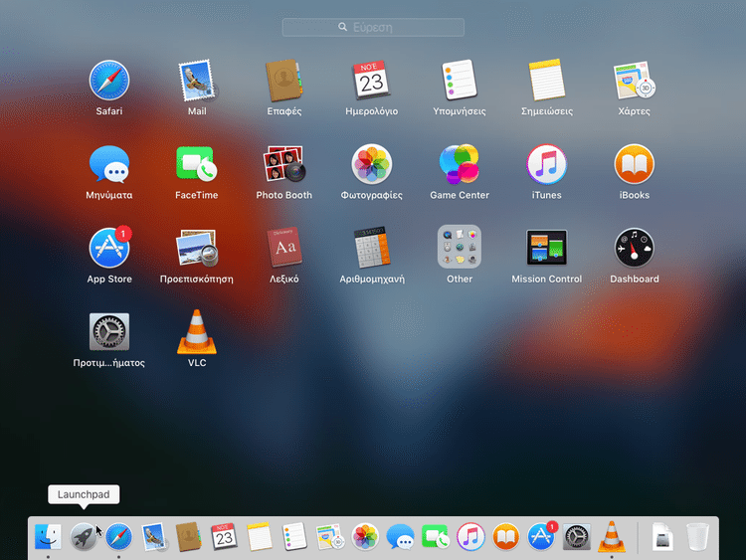Click Safari compass icon in the Dock
The height and width of the screenshot is (560, 746).
point(118,536)
